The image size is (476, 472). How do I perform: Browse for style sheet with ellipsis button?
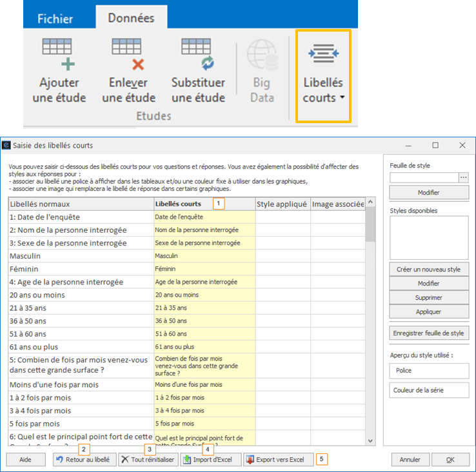[x=463, y=177]
